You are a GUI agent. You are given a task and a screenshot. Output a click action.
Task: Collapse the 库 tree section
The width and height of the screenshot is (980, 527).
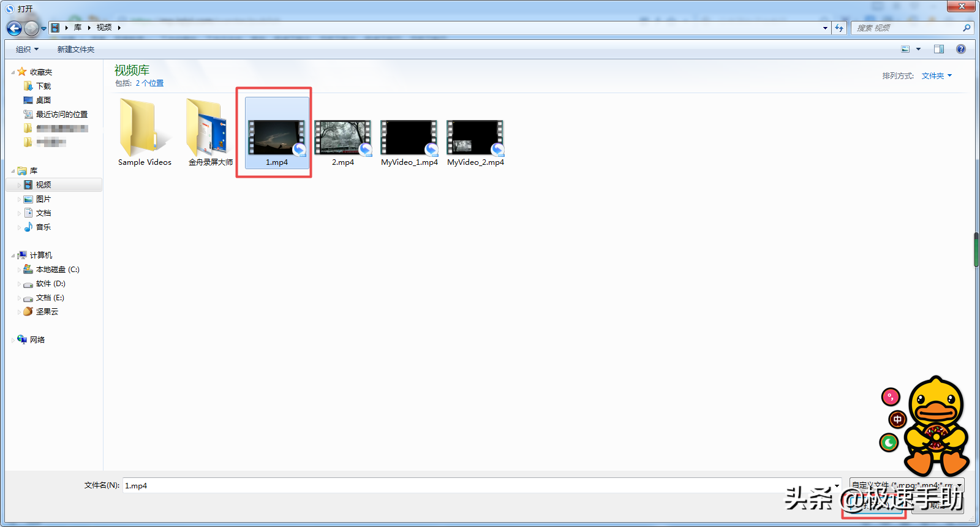13,172
